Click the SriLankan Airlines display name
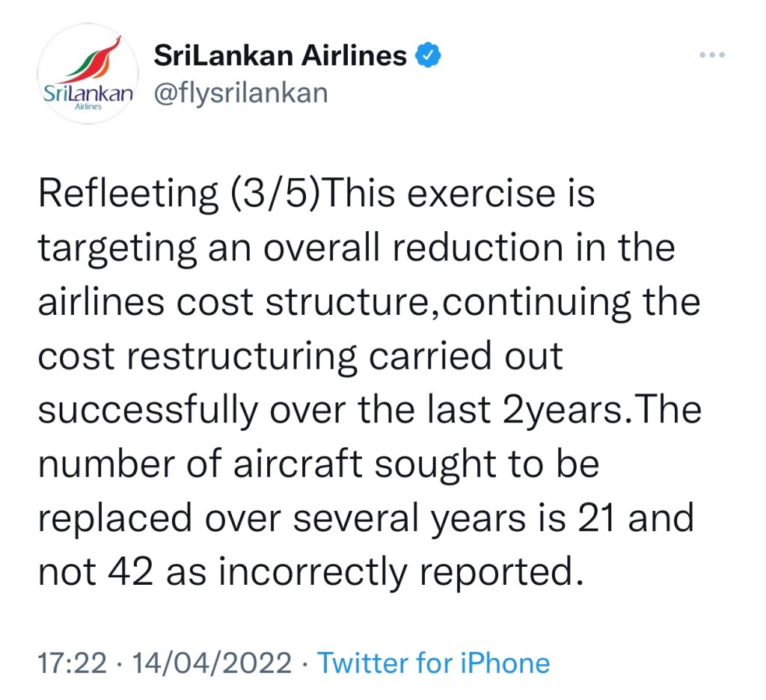766x700 pixels. click(x=281, y=55)
